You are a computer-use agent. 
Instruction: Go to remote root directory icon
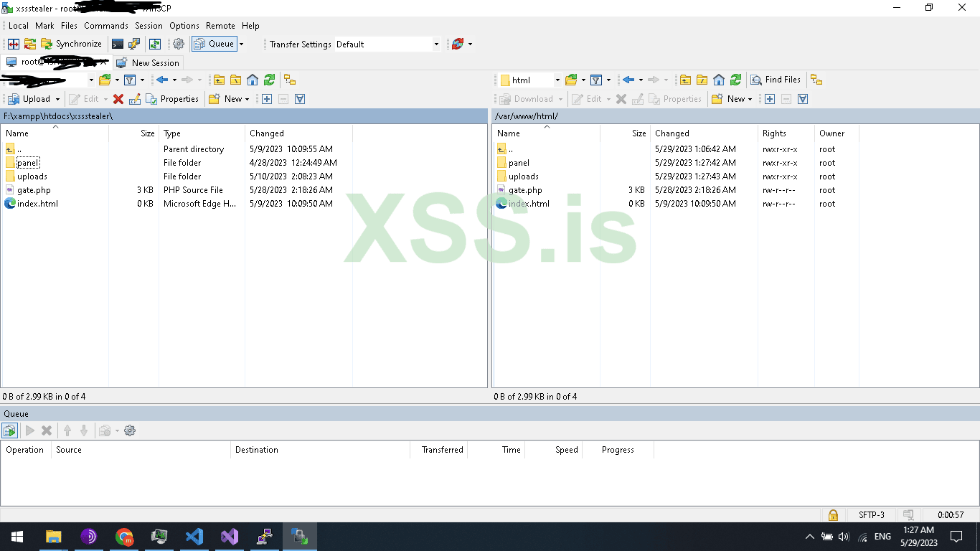pyautogui.click(x=702, y=80)
